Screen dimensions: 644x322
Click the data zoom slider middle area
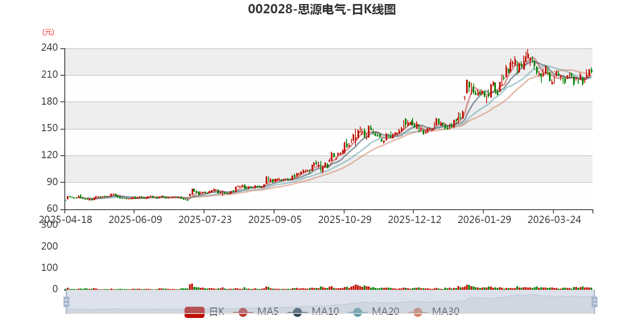330,302
